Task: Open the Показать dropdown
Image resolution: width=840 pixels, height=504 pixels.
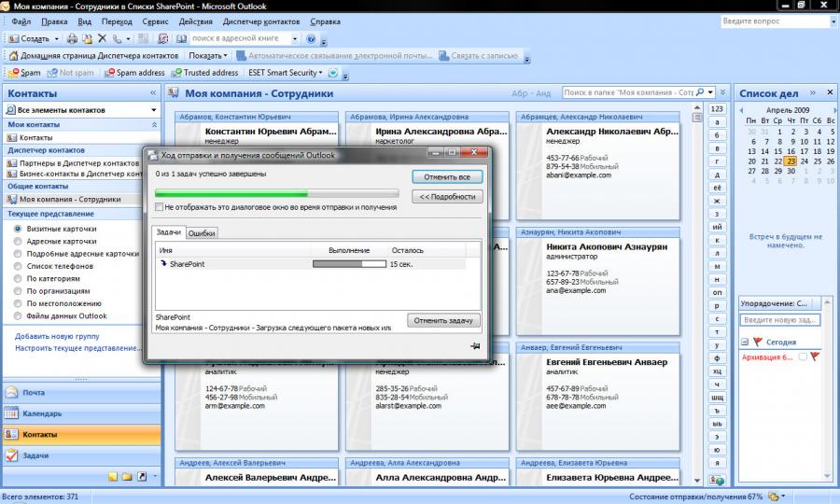Action: 208,56
